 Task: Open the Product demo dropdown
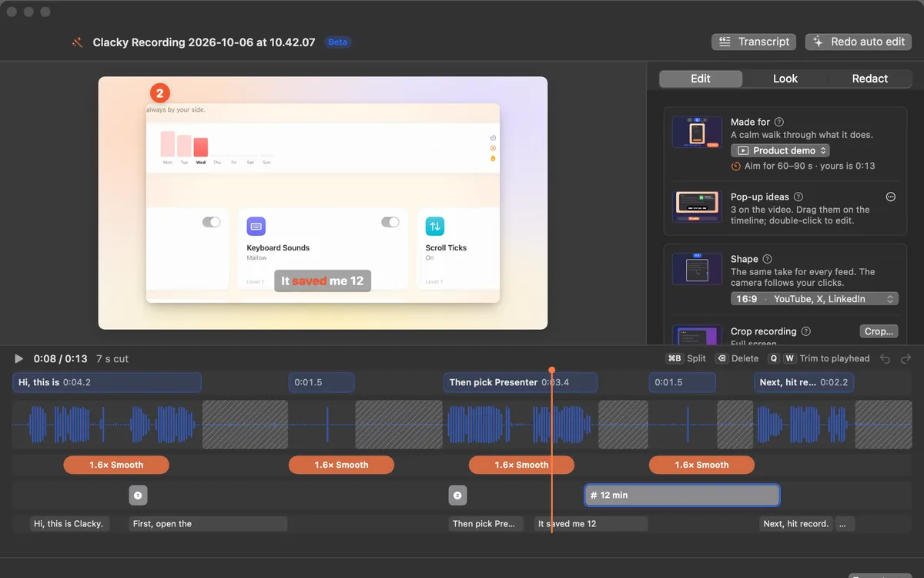pyautogui.click(x=780, y=150)
